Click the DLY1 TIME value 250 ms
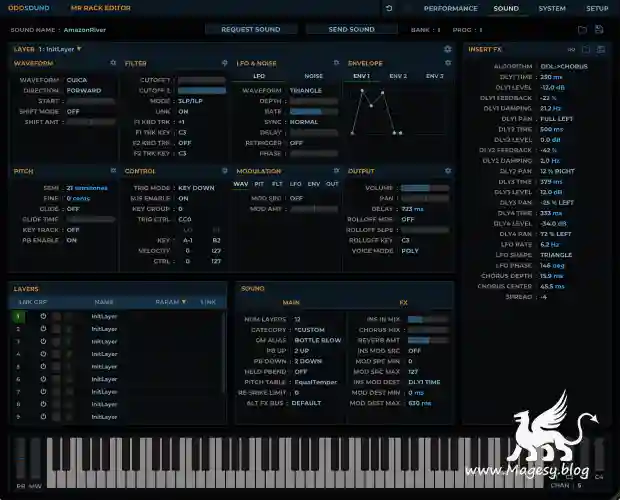The image size is (620, 500). point(551,77)
